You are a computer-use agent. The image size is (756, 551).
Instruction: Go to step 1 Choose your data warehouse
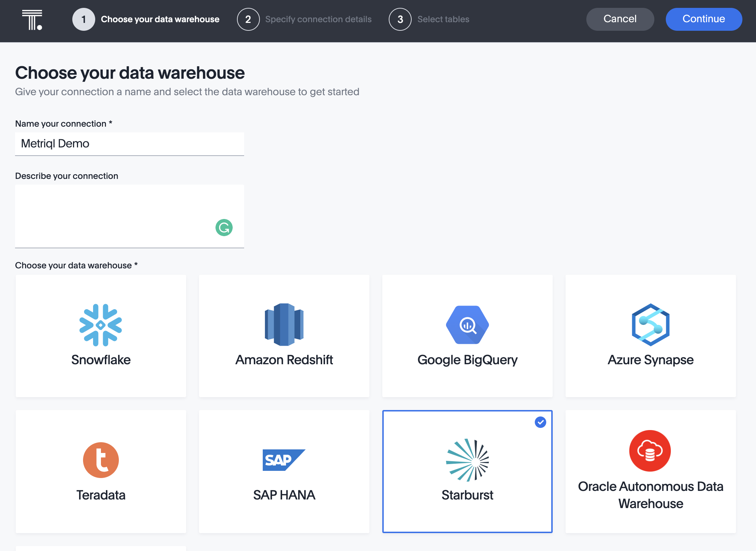83,19
